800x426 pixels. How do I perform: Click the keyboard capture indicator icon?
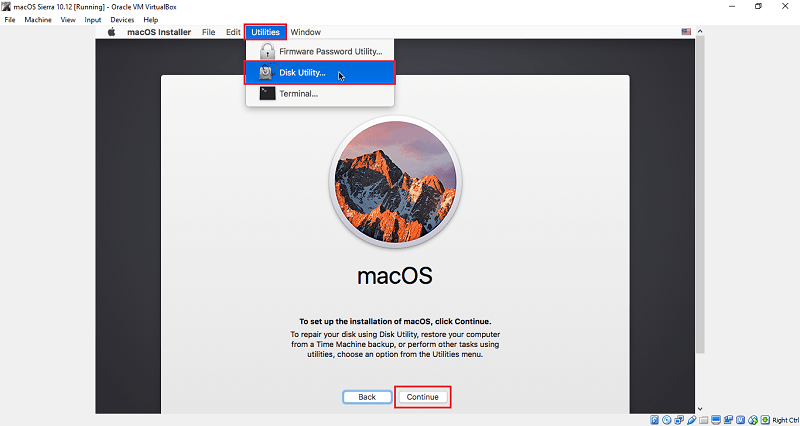pyautogui.click(x=765, y=420)
